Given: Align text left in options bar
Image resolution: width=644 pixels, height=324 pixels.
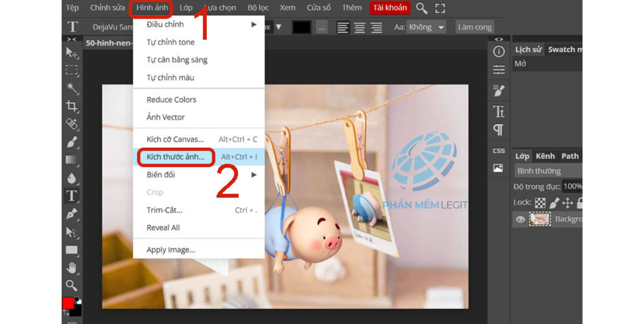Looking at the screenshot, I should click(x=343, y=27).
